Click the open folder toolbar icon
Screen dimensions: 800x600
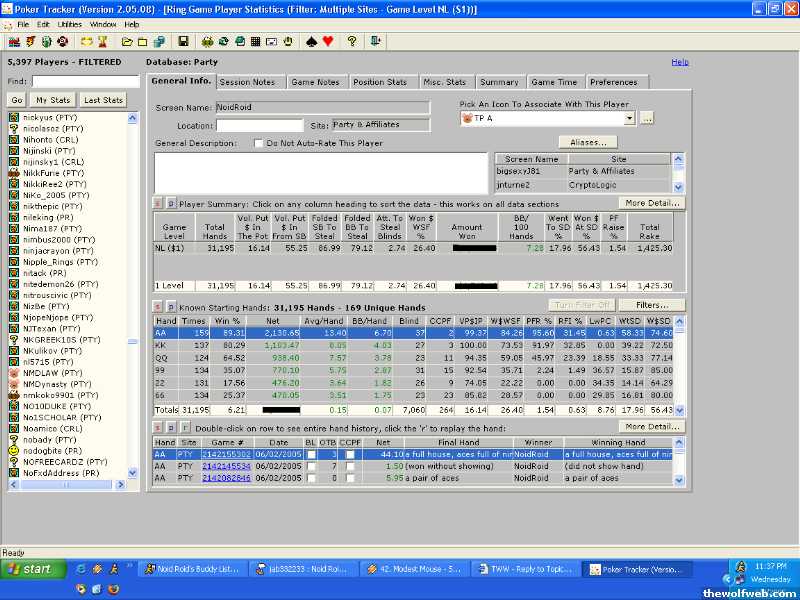point(127,42)
